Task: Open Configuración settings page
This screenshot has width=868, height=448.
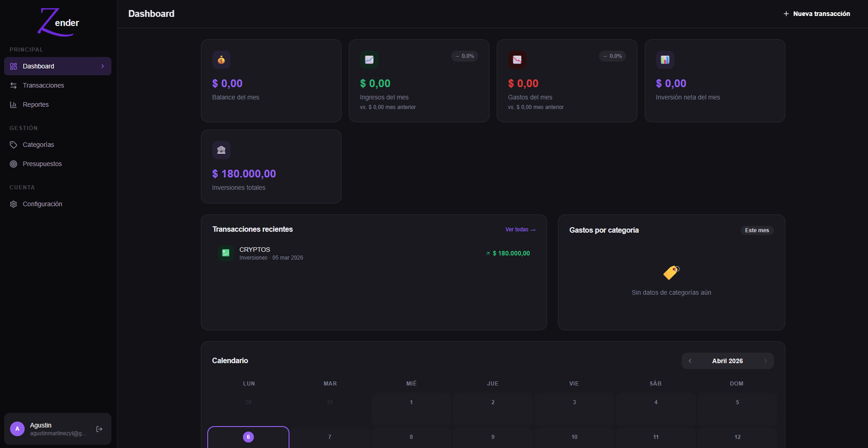Action: pyautogui.click(x=42, y=204)
